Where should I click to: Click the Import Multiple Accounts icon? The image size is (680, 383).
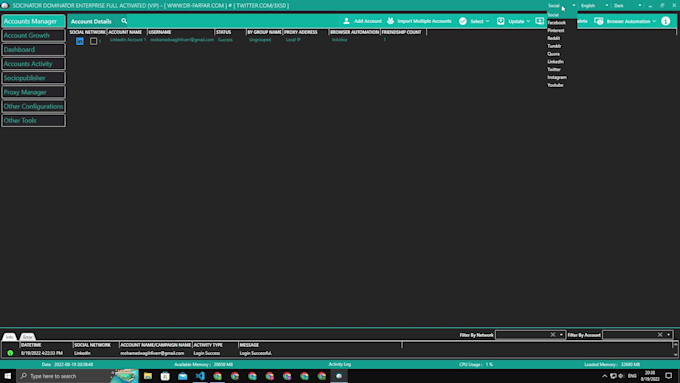pos(390,21)
